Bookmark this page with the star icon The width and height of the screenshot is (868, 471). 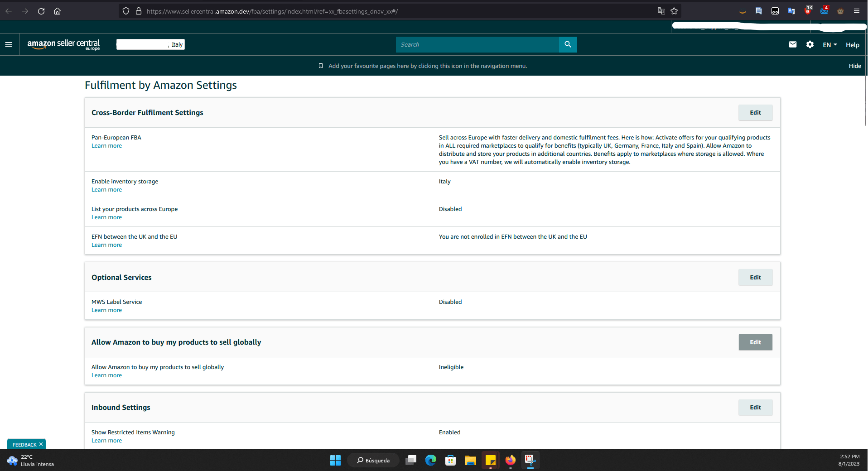tap(674, 11)
